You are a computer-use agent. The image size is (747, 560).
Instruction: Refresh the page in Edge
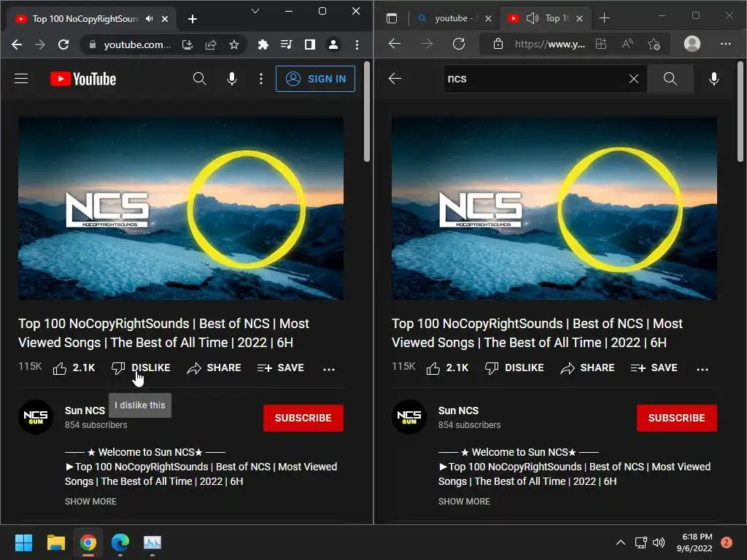click(459, 44)
